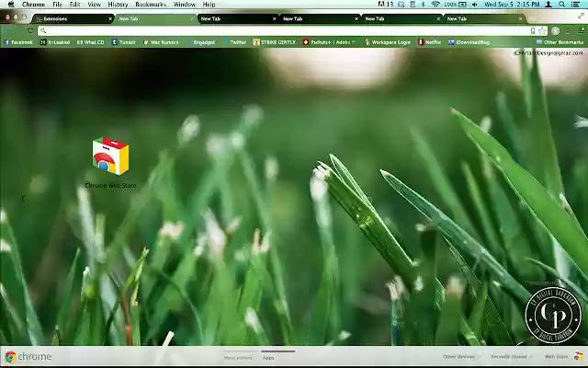Open the STRIKE GENTLY bookmark

(275, 42)
